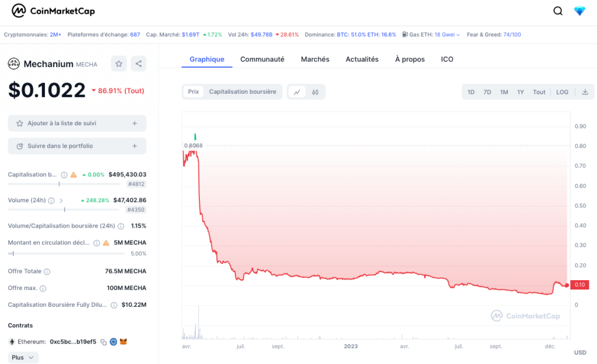Toggle LOG scale on the chart

561,91
